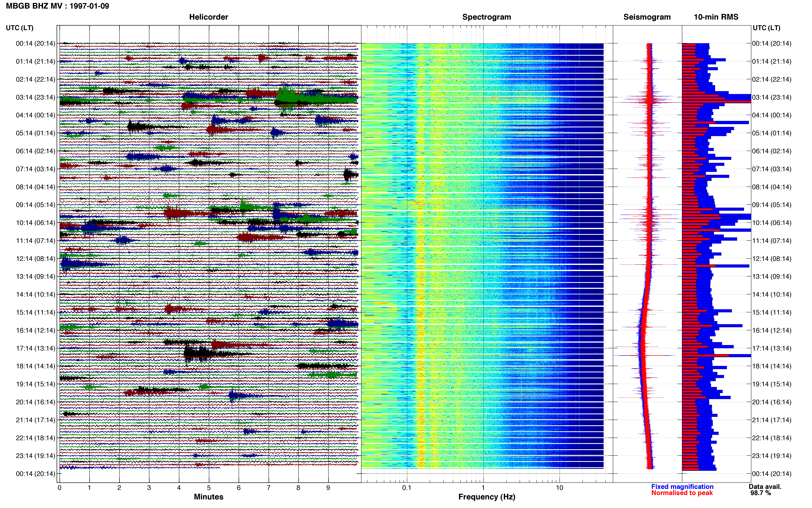812x508 pixels.
Task: Click the UTC (LT) label beside the RMS panel
Action: click(x=766, y=28)
